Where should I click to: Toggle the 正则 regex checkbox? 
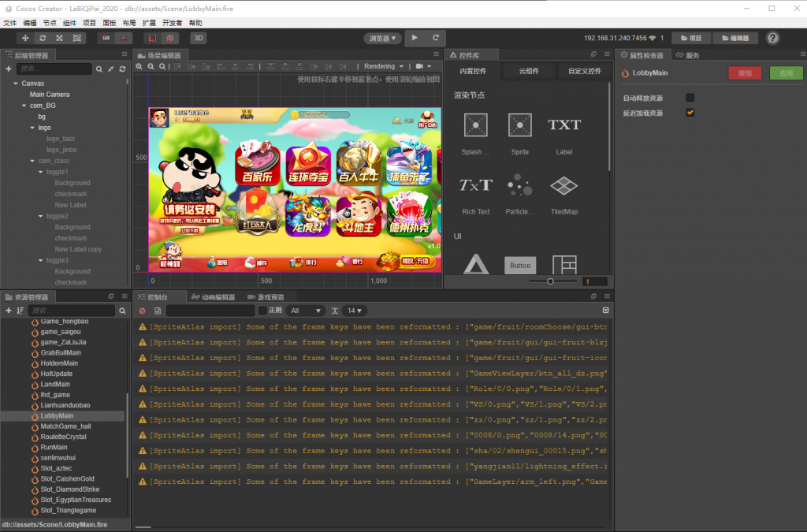262,311
